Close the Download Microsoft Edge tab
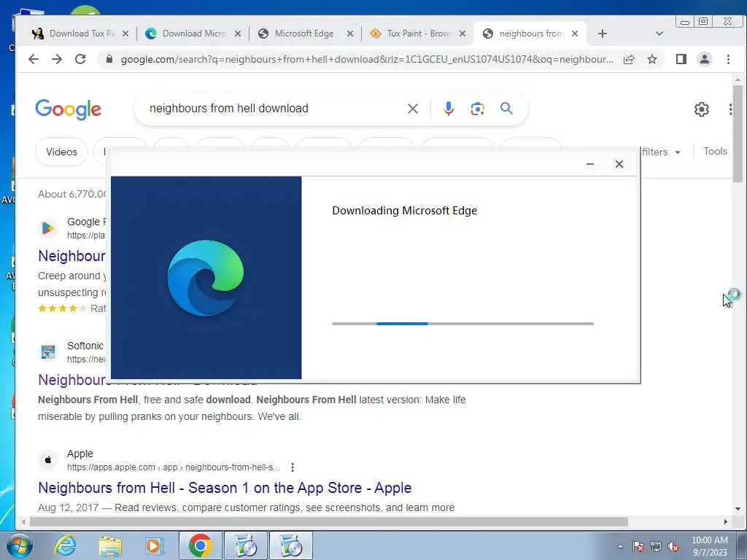 238,34
